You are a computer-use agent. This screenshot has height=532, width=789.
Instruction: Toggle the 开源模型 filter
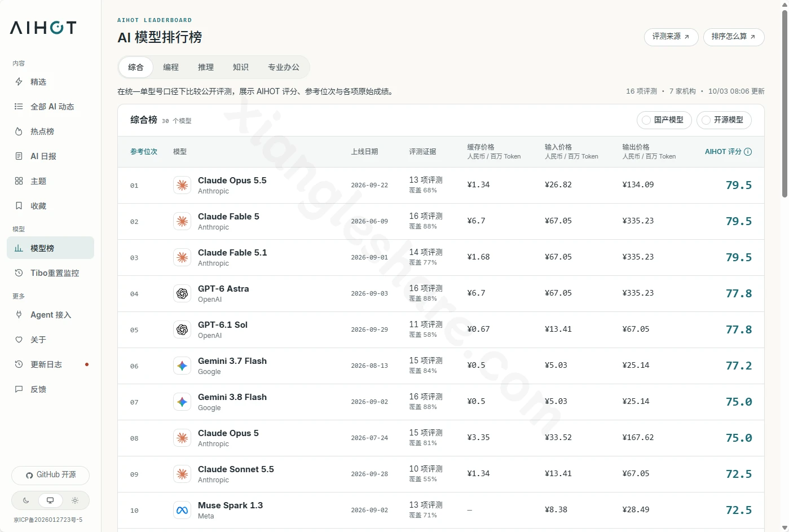pos(724,120)
